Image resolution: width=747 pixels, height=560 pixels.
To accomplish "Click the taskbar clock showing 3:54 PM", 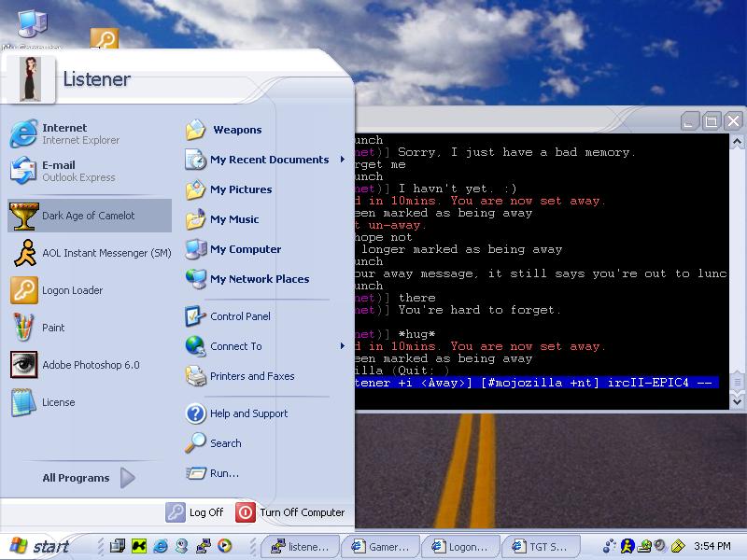I will (713, 546).
